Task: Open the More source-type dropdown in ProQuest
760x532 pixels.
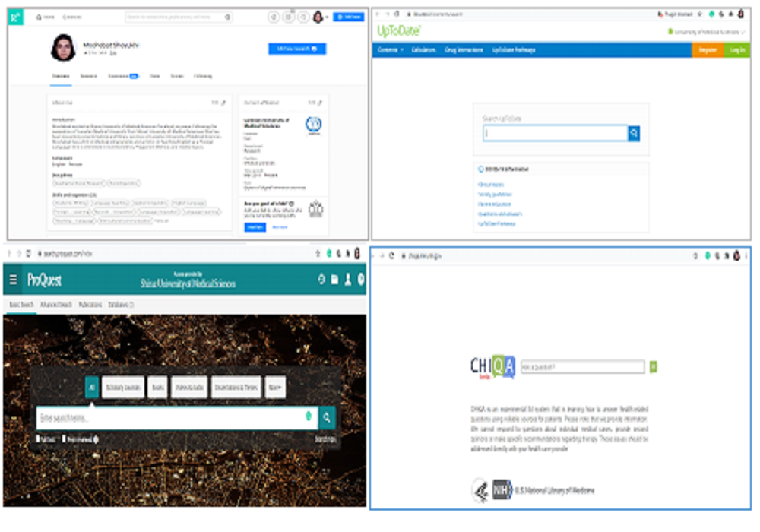Action: point(275,387)
